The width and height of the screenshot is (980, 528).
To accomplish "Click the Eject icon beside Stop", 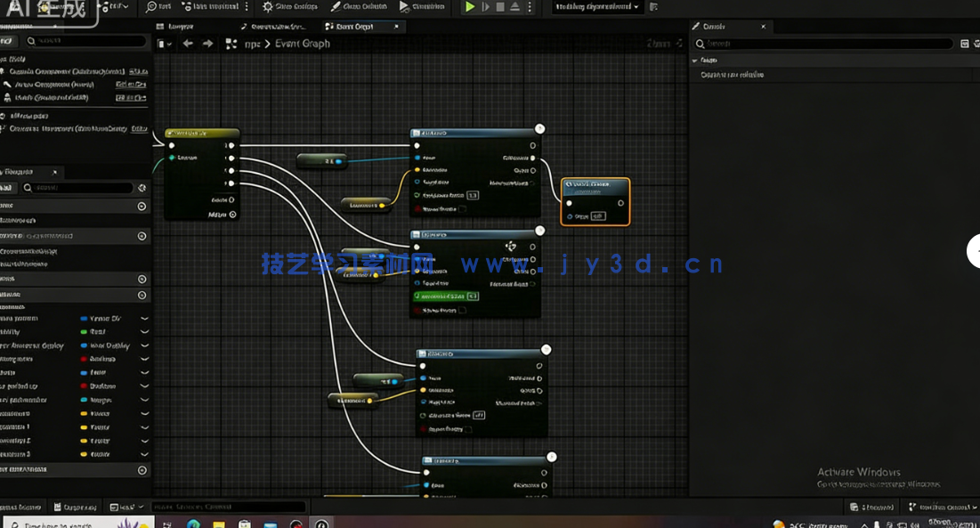I will 515,7.
